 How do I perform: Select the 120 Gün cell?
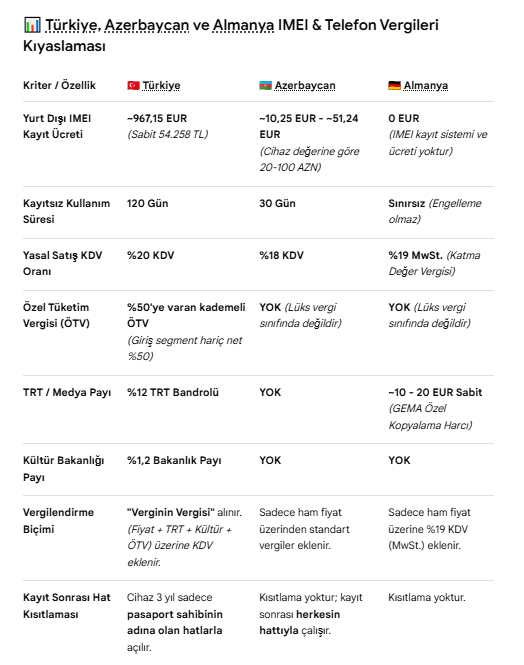(x=148, y=204)
